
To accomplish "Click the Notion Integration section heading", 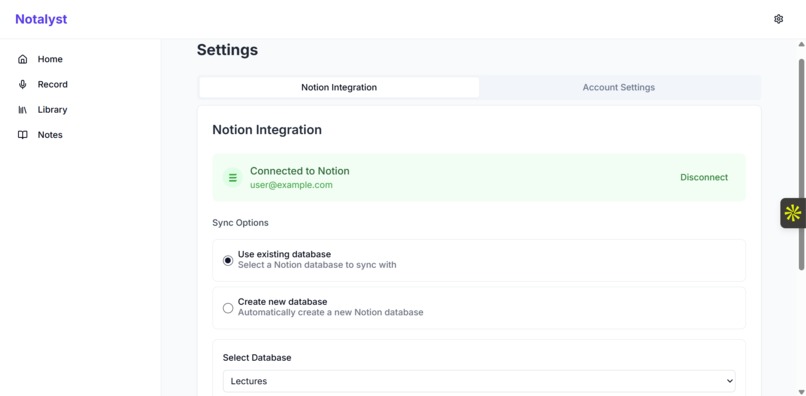I will (x=267, y=130).
